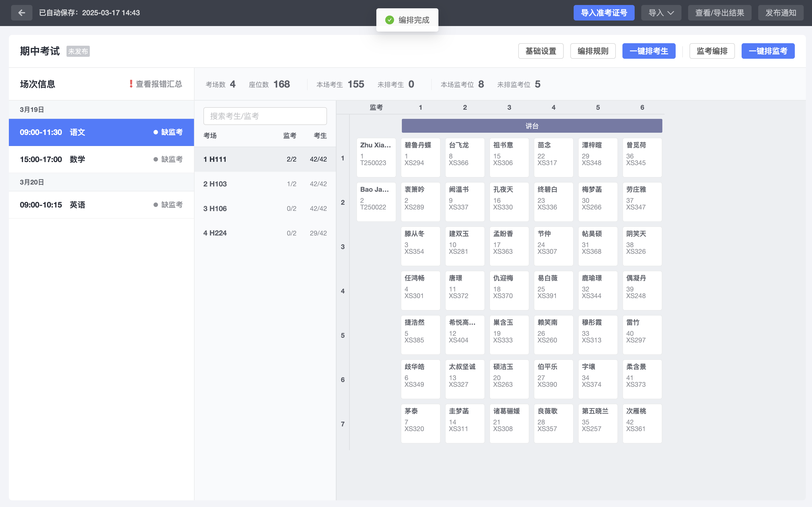This screenshot has height=507, width=812.
Task: Select seat card 茅泰 XS320
Action: (x=420, y=423)
